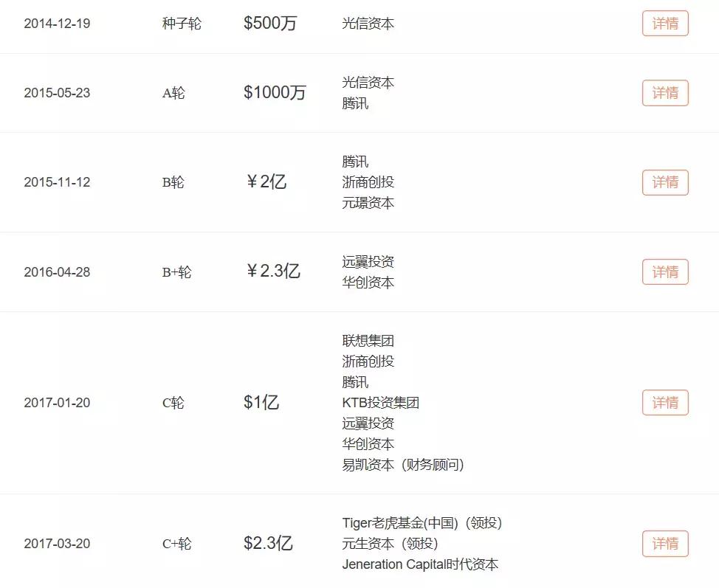Click 详情 beside the C轮 round
719x588 pixels.
click(664, 403)
